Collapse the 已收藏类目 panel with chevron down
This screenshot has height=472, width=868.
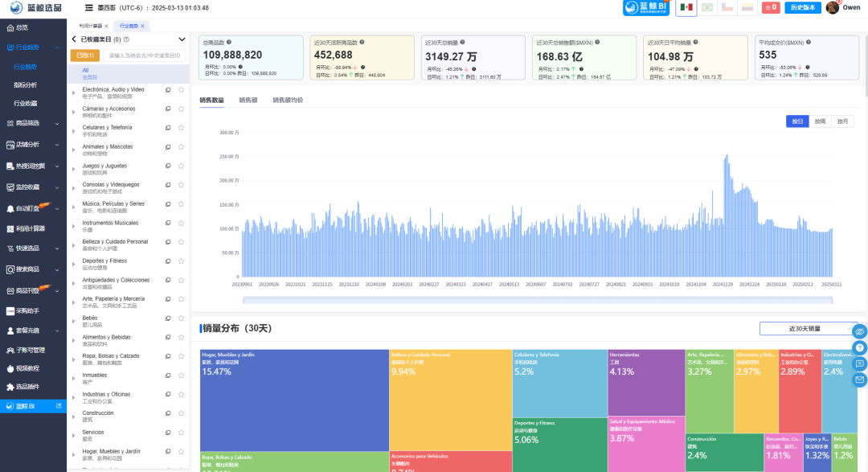tap(182, 39)
